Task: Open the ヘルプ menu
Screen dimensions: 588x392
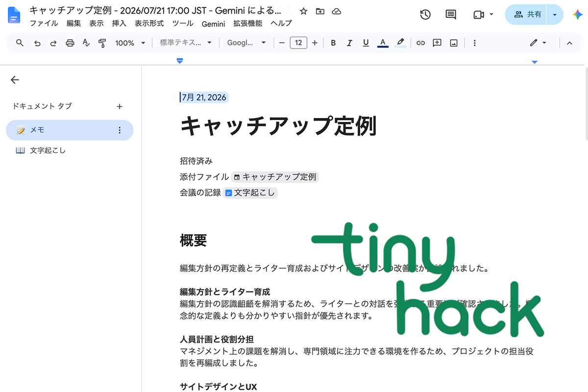Action: click(x=281, y=23)
